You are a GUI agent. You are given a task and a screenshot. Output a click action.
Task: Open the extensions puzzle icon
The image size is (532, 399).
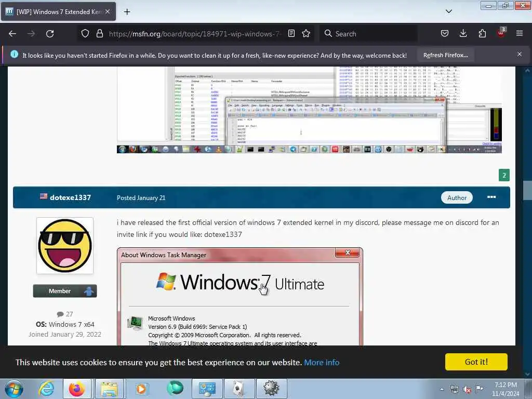tap(482, 34)
